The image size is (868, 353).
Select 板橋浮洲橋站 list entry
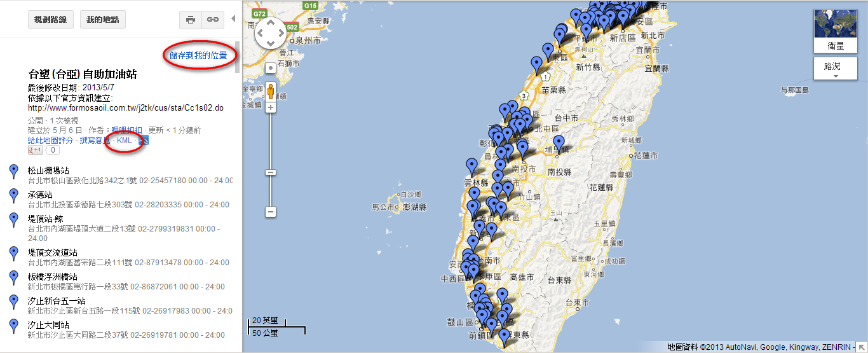(x=52, y=277)
